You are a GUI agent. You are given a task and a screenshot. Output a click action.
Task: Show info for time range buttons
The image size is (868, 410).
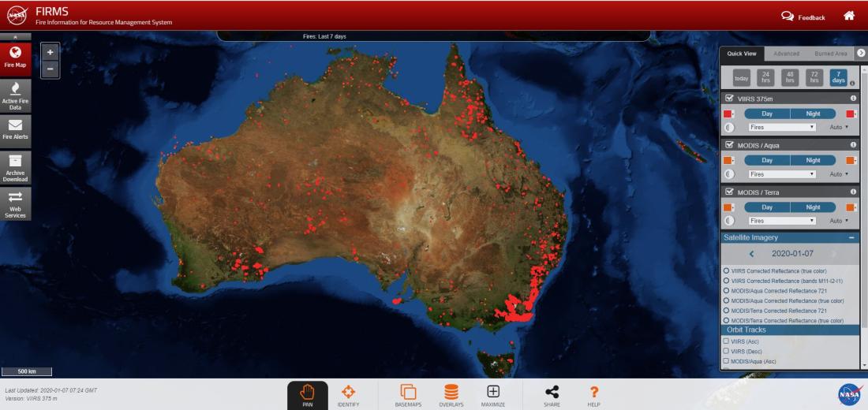(x=852, y=84)
